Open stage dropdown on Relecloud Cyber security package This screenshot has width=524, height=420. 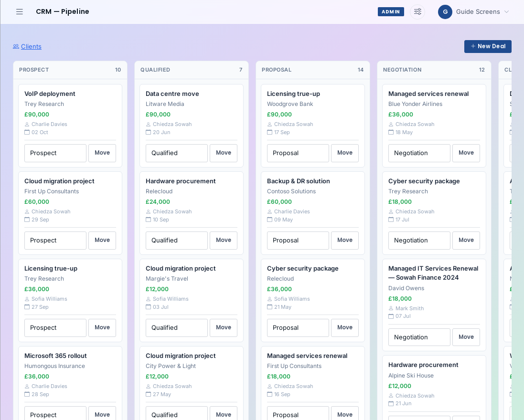298,327
